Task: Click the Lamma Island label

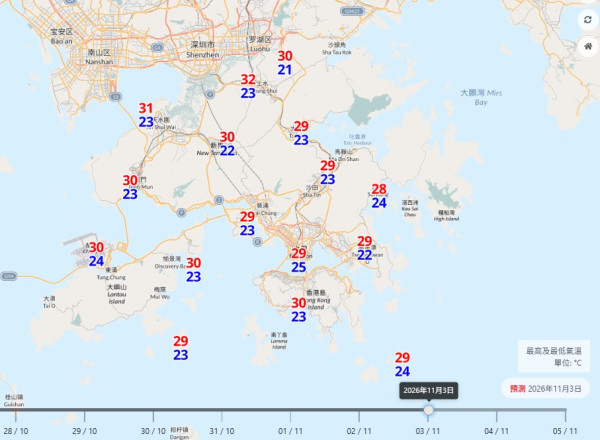Action: pos(279,341)
